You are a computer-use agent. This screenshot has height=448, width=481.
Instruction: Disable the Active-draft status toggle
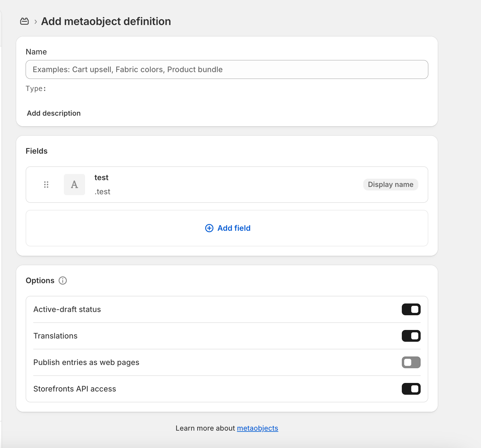tap(411, 309)
